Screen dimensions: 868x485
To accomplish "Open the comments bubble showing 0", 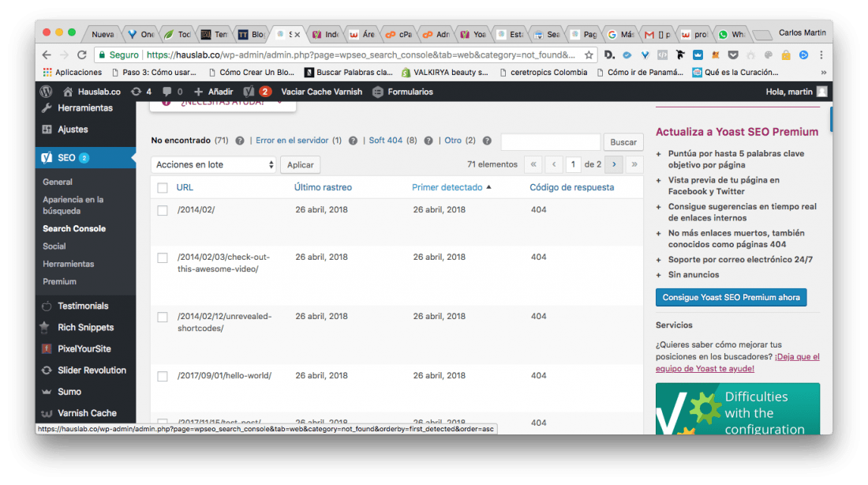I will click(172, 92).
